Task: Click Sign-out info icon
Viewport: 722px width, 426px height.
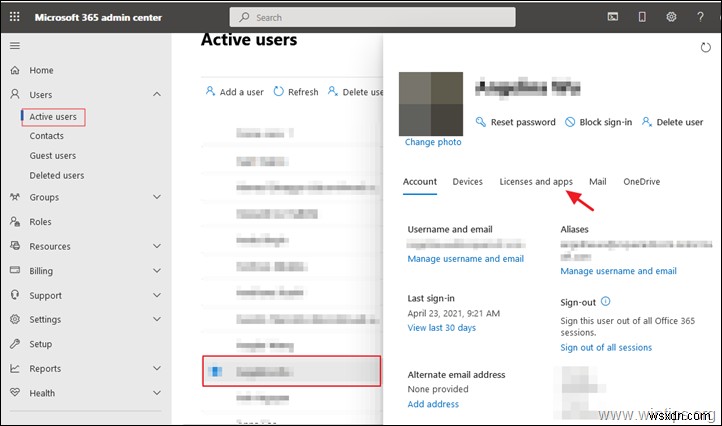Action: [606, 301]
